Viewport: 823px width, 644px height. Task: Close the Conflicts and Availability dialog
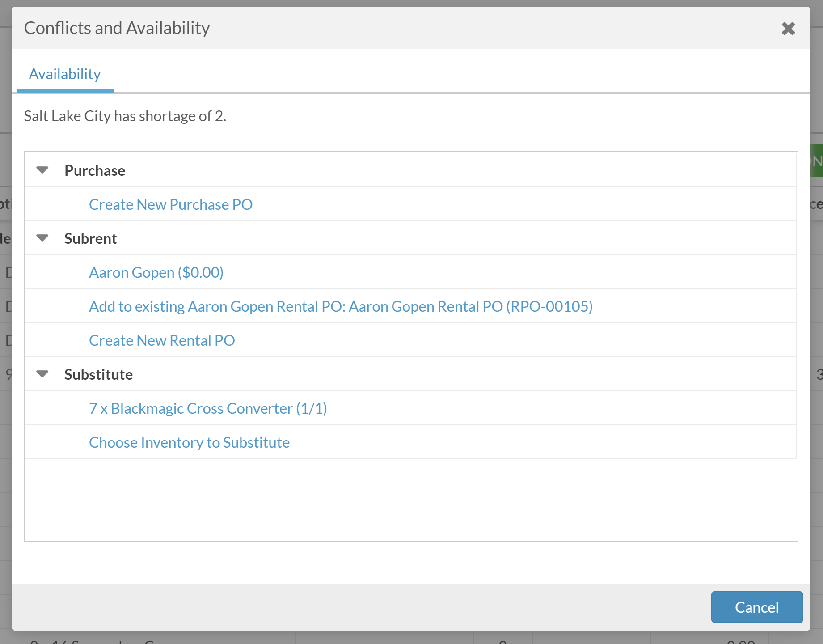click(x=788, y=29)
